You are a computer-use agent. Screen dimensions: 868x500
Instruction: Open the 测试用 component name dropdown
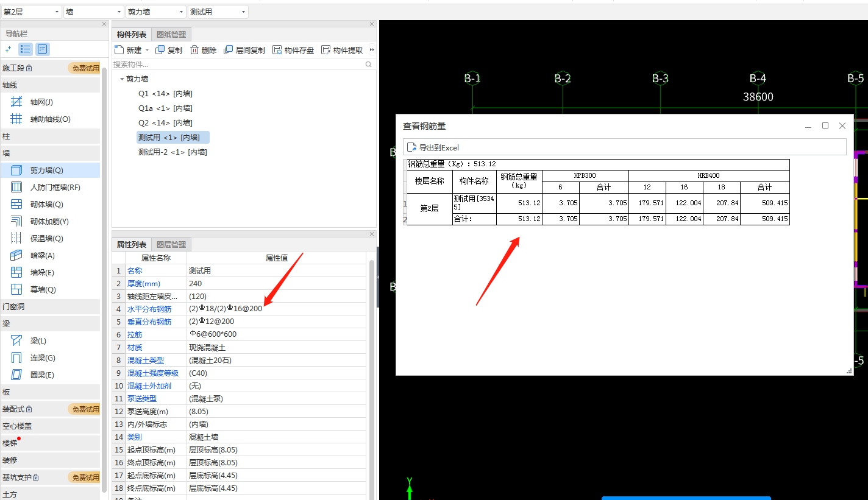pyautogui.click(x=218, y=12)
